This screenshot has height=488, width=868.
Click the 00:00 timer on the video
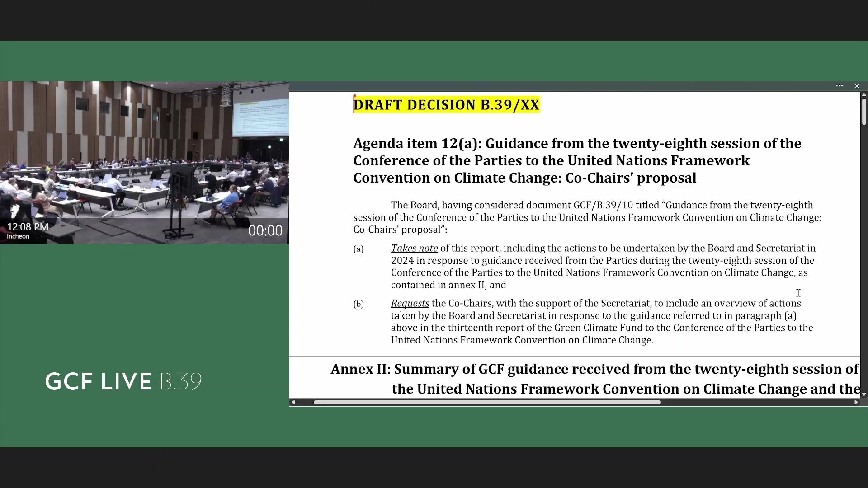(265, 231)
